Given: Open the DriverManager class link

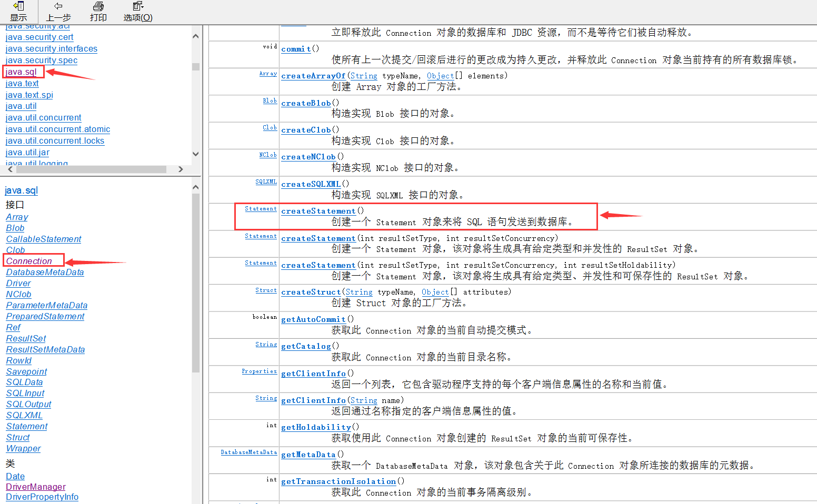Looking at the screenshot, I should pyautogui.click(x=36, y=487).
